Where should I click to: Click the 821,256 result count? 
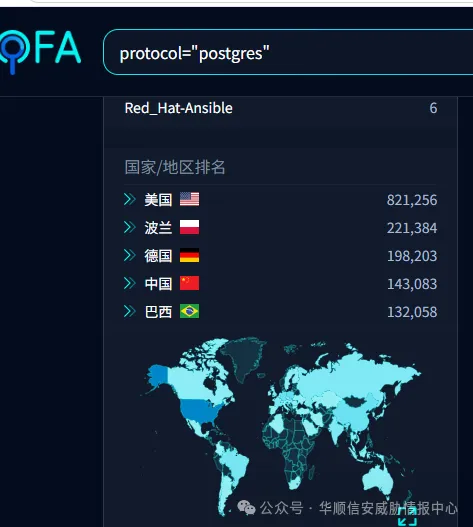tap(412, 200)
